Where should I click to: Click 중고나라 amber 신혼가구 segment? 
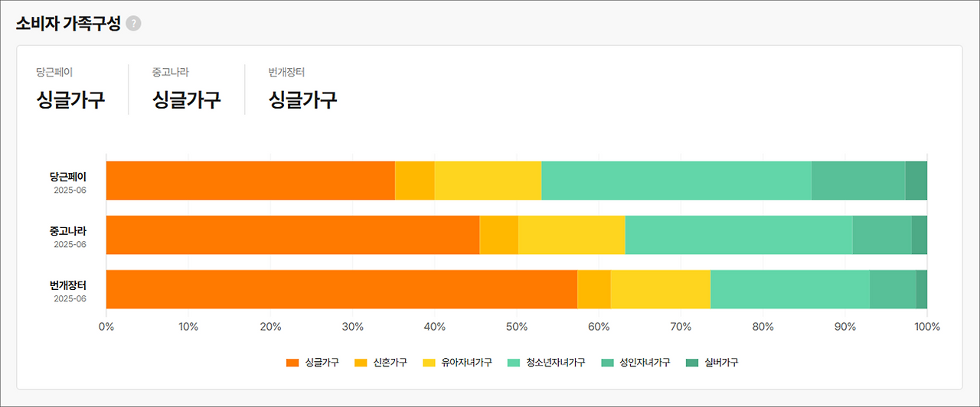click(x=498, y=235)
